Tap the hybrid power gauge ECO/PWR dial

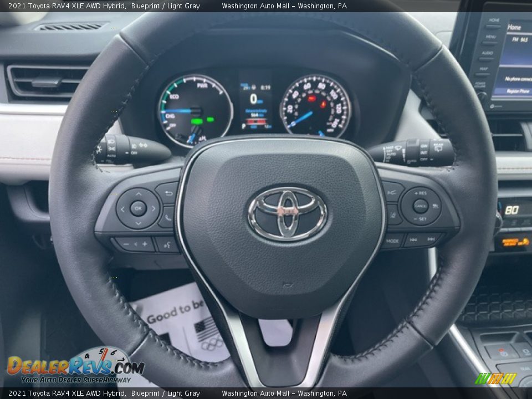195,111
